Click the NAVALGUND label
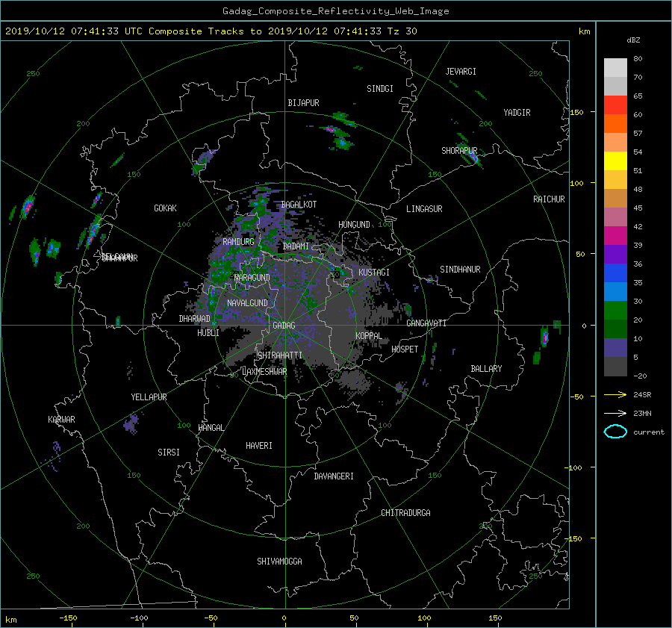672x628 pixels. pyautogui.click(x=247, y=303)
